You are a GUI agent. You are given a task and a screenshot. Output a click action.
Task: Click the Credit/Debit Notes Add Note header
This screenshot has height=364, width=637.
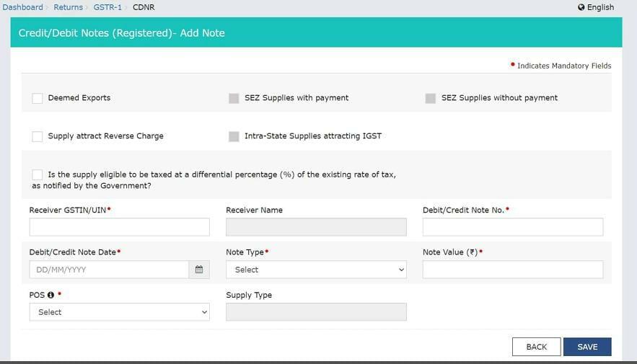[121, 33]
